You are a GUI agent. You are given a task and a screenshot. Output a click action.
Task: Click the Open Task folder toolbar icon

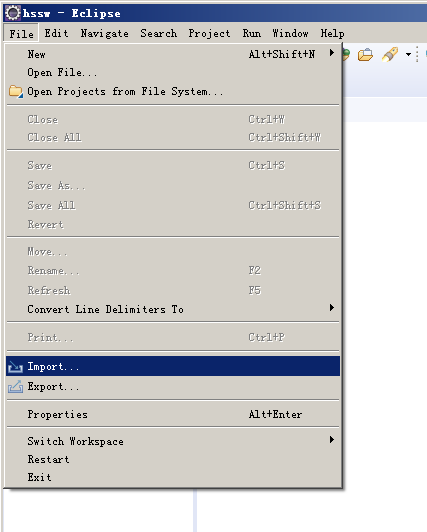[365, 55]
